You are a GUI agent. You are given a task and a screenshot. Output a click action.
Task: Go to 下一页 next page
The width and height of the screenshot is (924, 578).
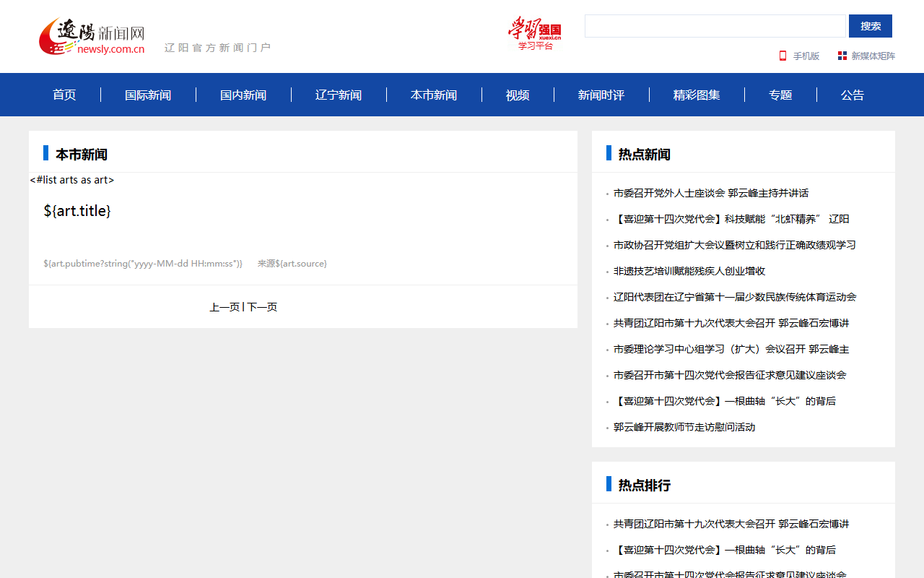(x=262, y=307)
